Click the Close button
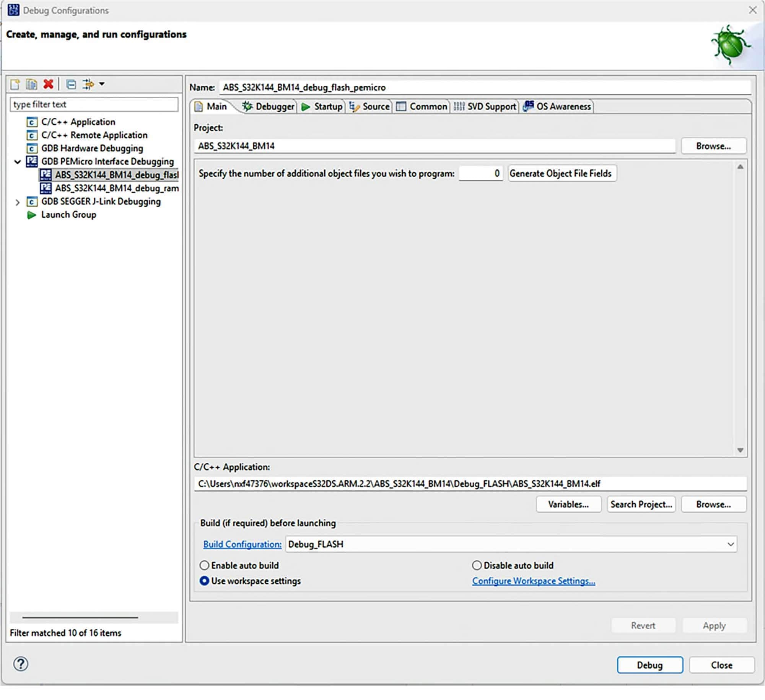This screenshot has height=700, width=765. 721,665
